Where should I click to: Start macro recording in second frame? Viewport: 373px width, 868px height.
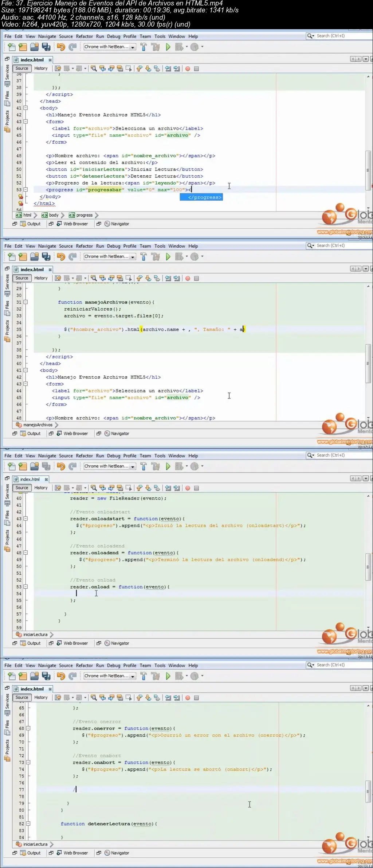coord(188,278)
